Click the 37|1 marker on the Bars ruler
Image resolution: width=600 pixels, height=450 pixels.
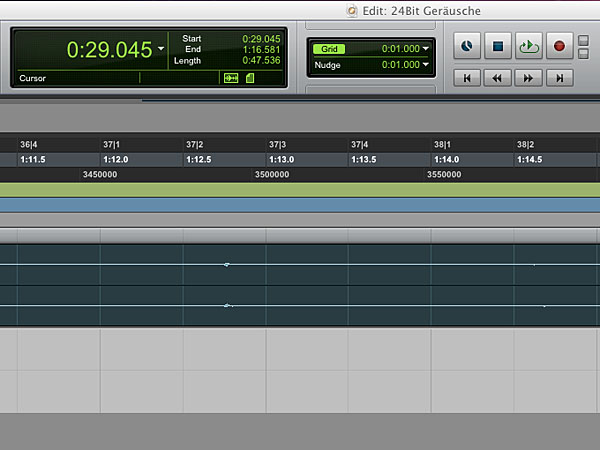tap(112, 144)
